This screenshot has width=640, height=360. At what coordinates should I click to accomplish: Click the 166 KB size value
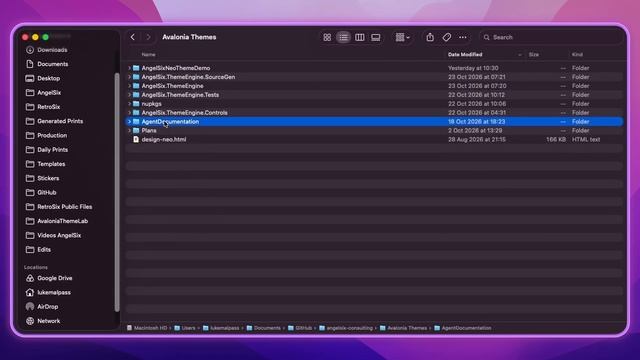pos(556,140)
